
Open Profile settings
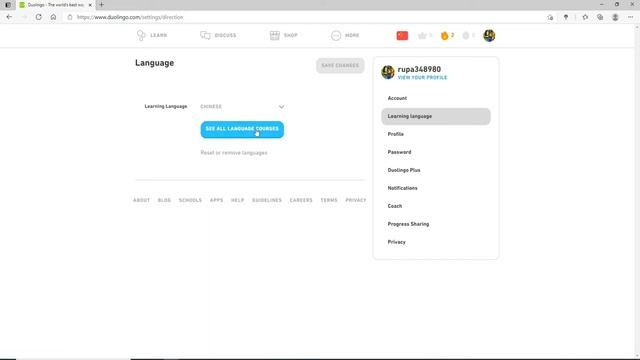point(436,134)
